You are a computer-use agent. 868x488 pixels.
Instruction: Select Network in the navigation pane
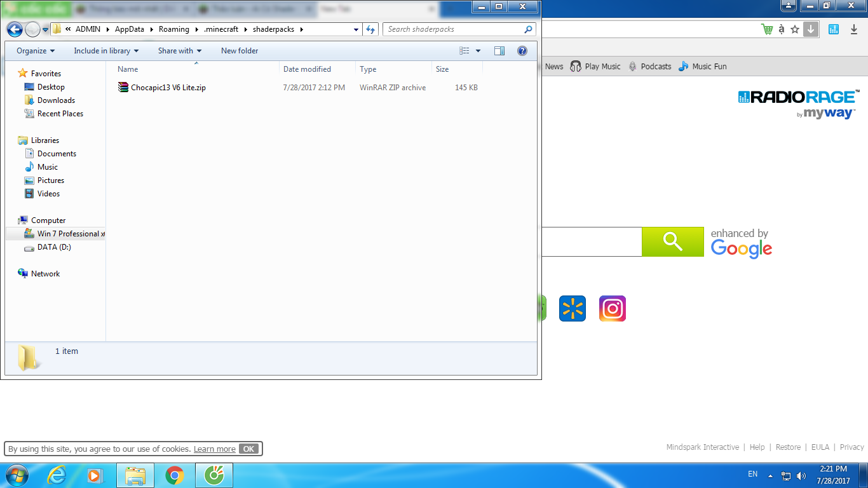(45, 274)
